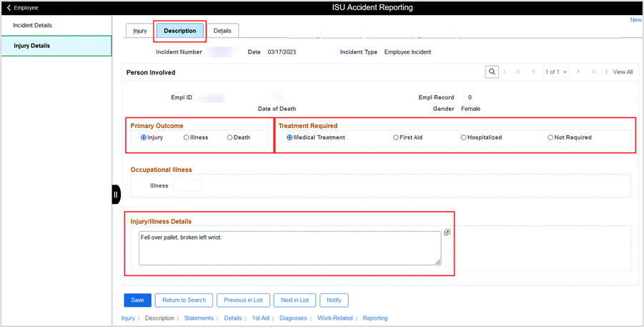Image resolution: width=644 pixels, height=327 pixels.
Task: Click Next in List button
Action: pos(295,301)
